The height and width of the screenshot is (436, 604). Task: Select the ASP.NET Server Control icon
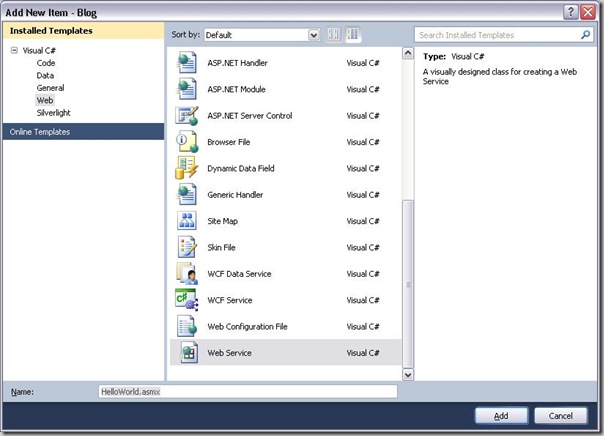point(187,116)
